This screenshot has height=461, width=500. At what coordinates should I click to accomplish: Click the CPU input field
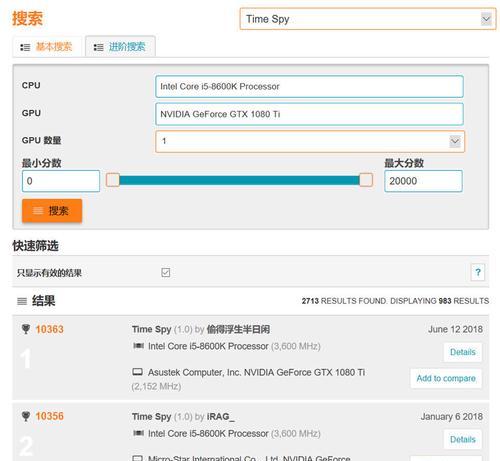tap(309, 87)
